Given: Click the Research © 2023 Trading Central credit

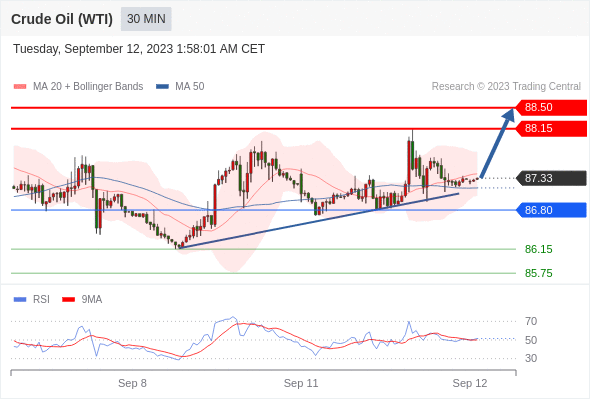Looking at the screenshot, I should [x=506, y=87].
